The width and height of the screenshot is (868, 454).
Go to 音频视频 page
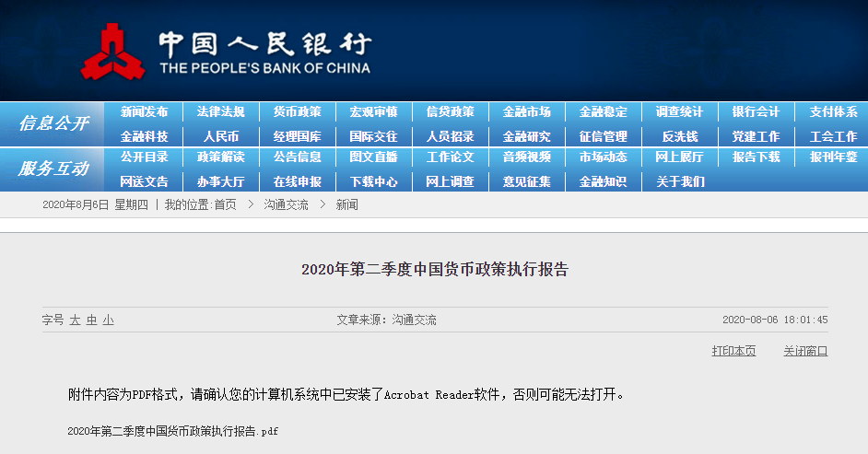coord(526,157)
